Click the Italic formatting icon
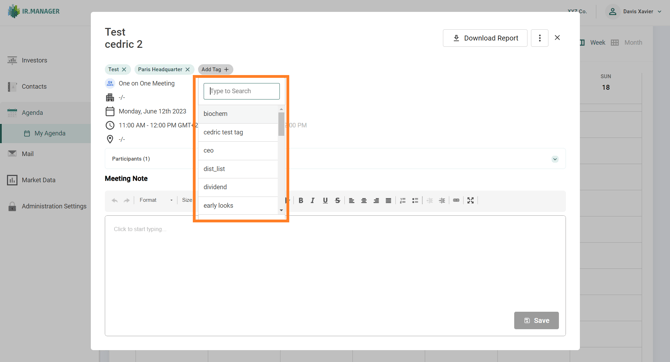 [x=313, y=200]
